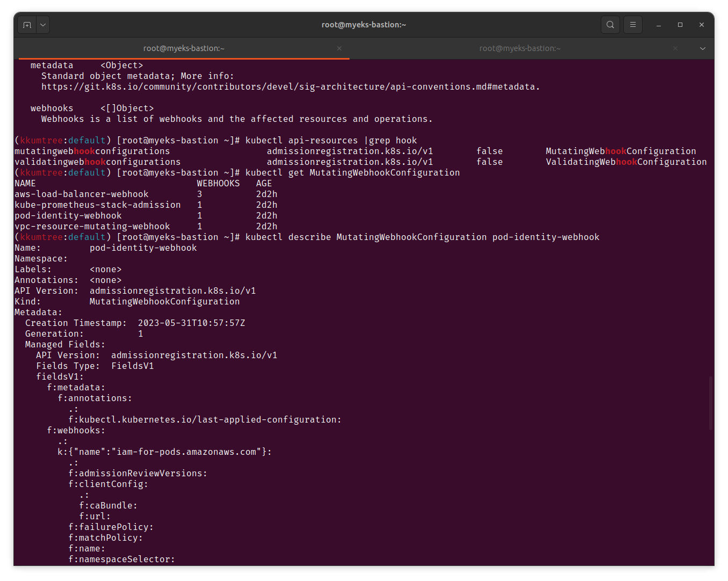Viewport: 728px width, 581px height.
Task: Click the 'Name:' value 'pod-identity-webhook'
Action: pos(143,248)
